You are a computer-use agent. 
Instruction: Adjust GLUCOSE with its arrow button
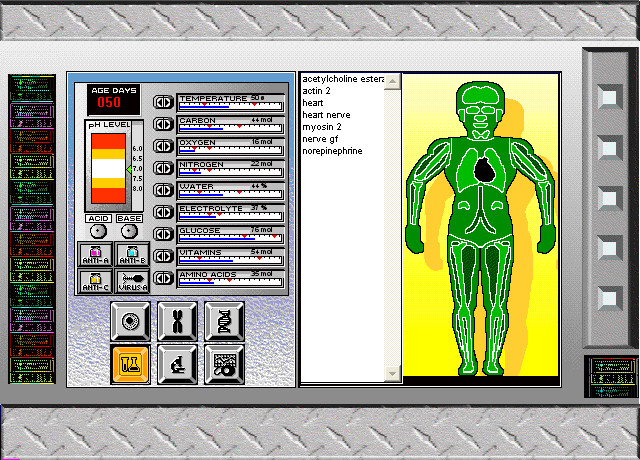(163, 234)
